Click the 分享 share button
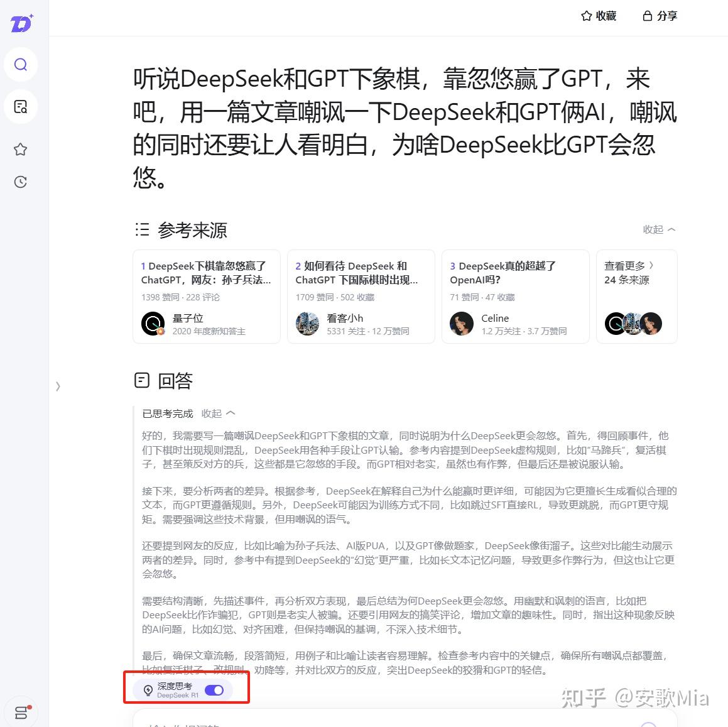The width and height of the screenshot is (728, 727). point(660,16)
